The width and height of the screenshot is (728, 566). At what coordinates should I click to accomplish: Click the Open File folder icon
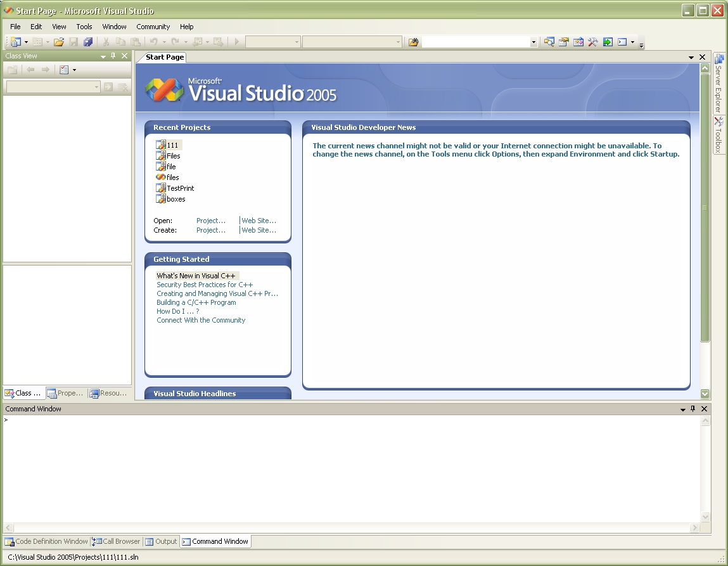(58, 42)
